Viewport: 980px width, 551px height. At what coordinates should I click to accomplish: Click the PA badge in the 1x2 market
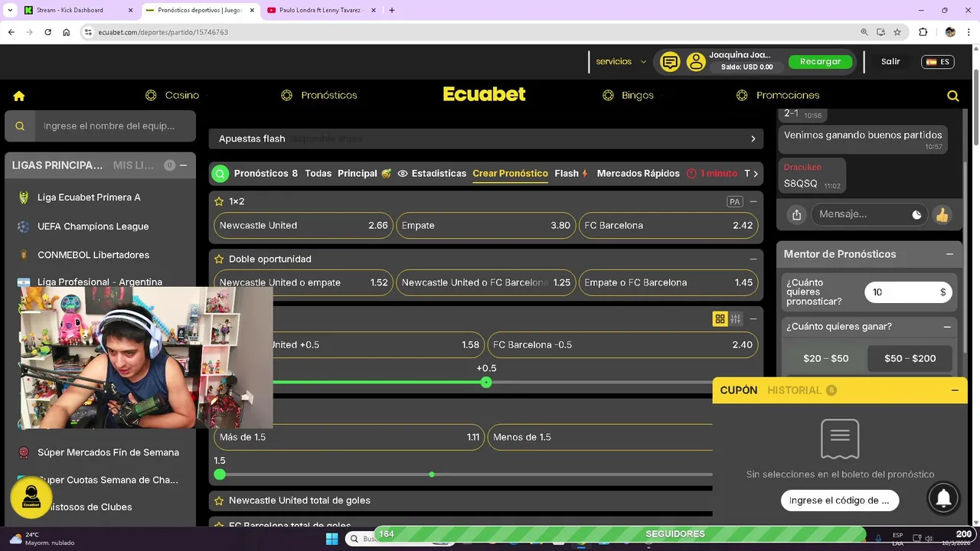pos(735,202)
